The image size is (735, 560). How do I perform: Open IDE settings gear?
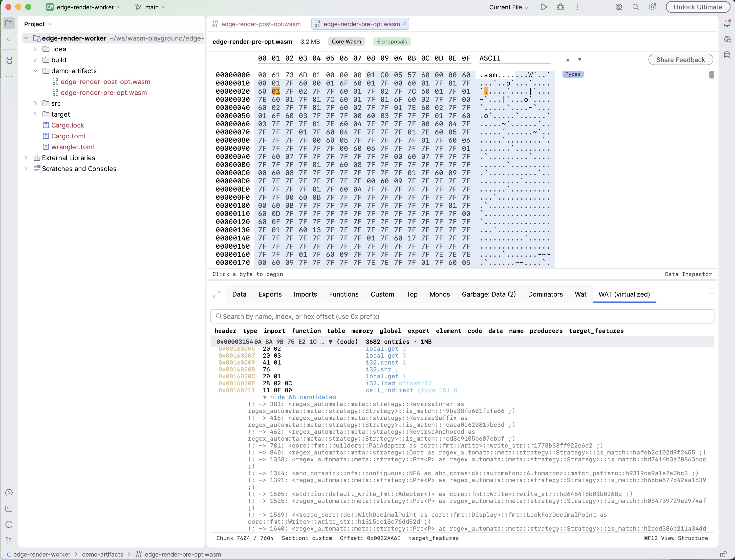click(x=652, y=7)
